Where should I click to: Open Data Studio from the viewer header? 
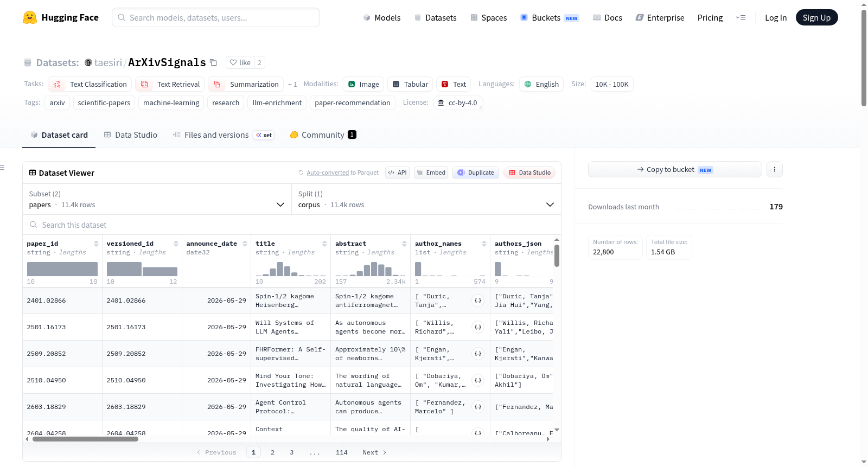click(x=529, y=172)
